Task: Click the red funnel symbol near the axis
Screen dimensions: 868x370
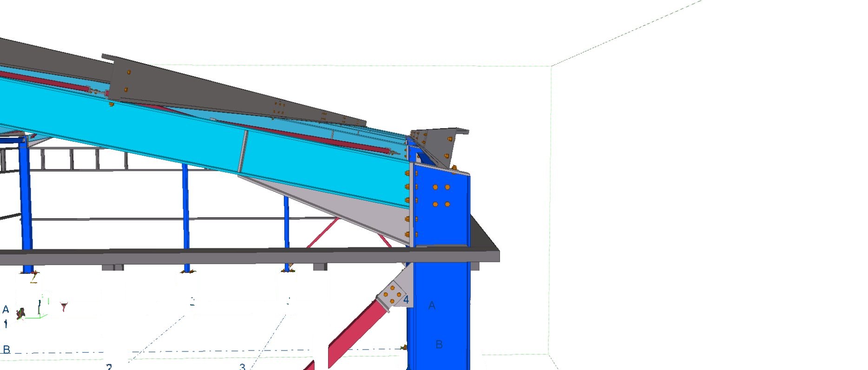Action: [64, 306]
